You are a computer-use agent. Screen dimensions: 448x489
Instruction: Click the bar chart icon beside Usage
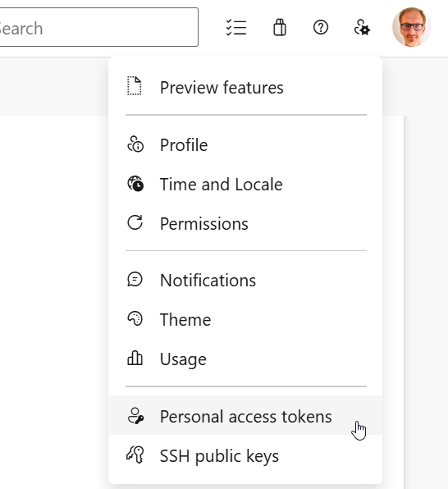coord(135,358)
